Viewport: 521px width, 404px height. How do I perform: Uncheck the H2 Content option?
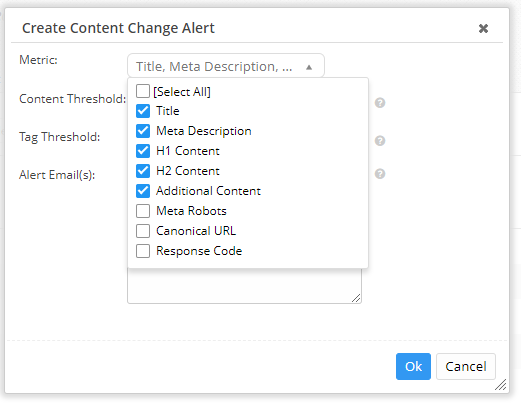point(143,171)
